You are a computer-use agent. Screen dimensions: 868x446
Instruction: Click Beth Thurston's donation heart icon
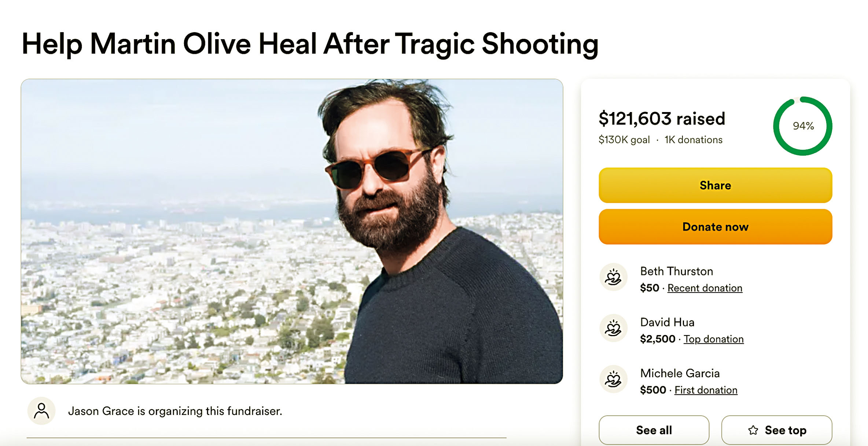coord(613,277)
